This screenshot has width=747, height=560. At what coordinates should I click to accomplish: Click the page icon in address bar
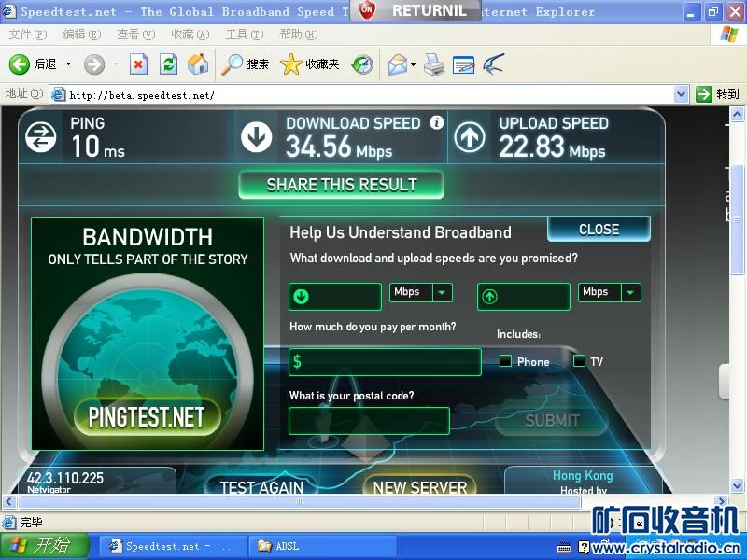pyautogui.click(x=59, y=94)
